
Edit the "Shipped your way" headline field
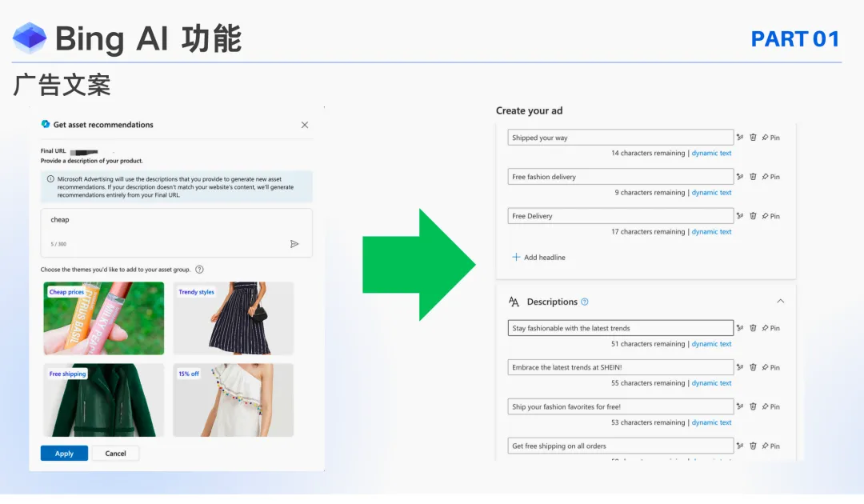621,137
